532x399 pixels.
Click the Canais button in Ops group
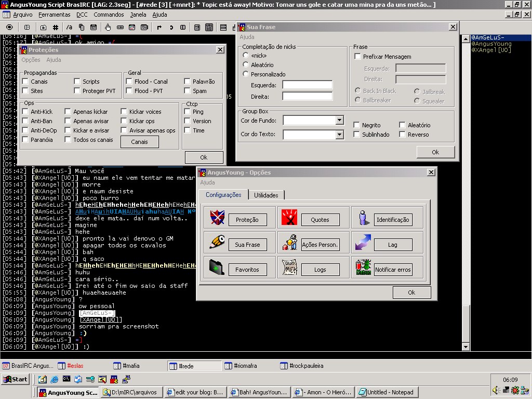point(139,142)
